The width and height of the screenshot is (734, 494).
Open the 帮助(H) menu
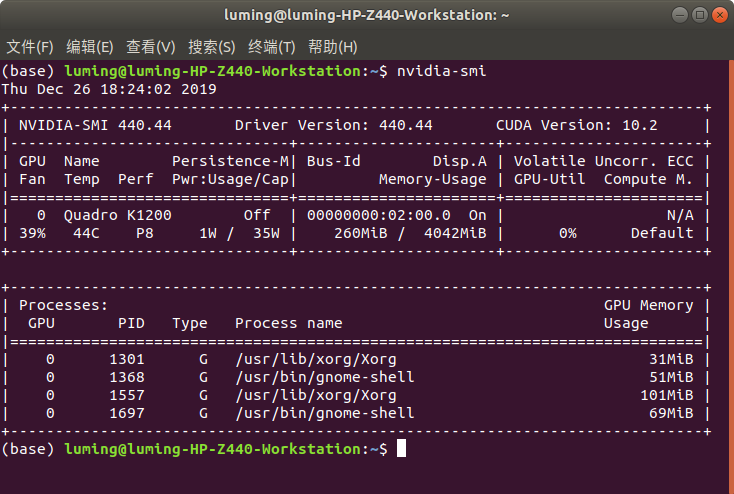332,47
